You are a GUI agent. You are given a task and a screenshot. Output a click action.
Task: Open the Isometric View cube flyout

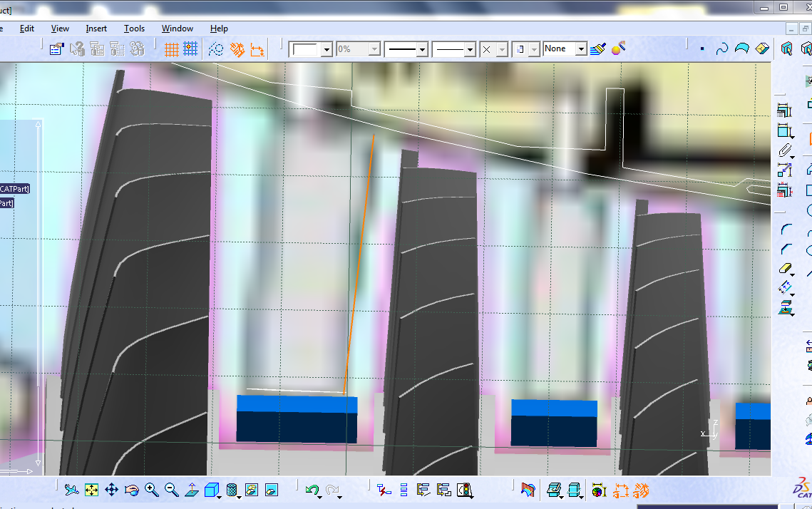pos(212,490)
